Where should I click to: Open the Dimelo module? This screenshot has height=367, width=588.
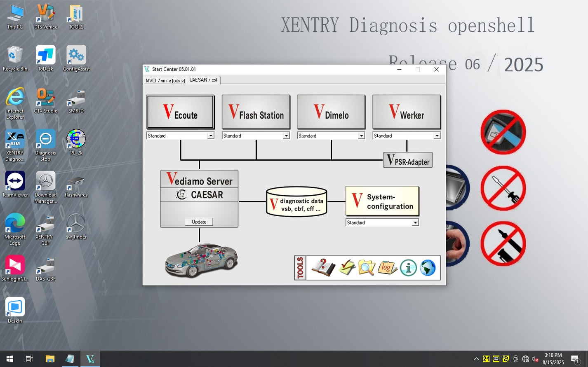(x=331, y=112)
